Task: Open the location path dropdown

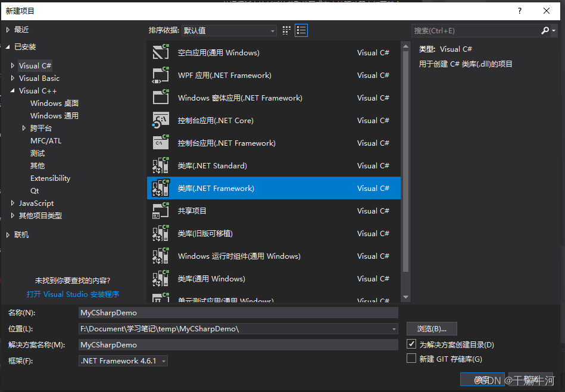Action: [394, 328]
